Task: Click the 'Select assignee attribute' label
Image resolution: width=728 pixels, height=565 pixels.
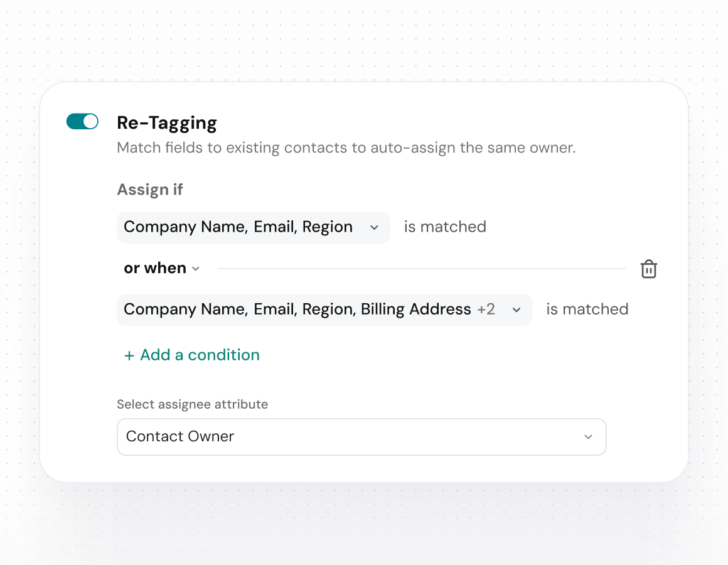Action: coord(192,404)
